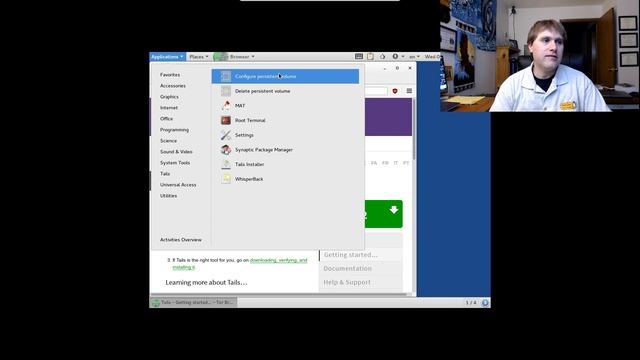This screenshot has width=640, height=360.
Task: Select 'Tails - Getting started' taskbar window button
Action: [193, 302]
